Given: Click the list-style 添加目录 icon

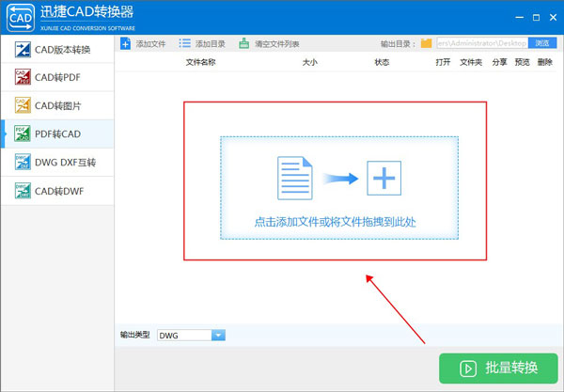Looking at the screenshot, I should click(x=184, y=43).
